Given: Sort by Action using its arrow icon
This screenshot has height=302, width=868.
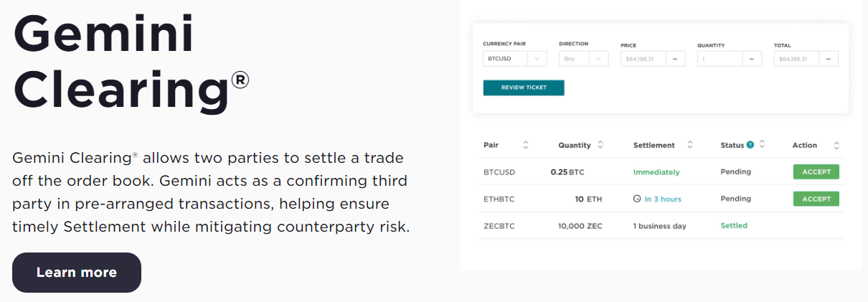Looking at the screenshot, I should pyautogui.click(x=836, y=145).
